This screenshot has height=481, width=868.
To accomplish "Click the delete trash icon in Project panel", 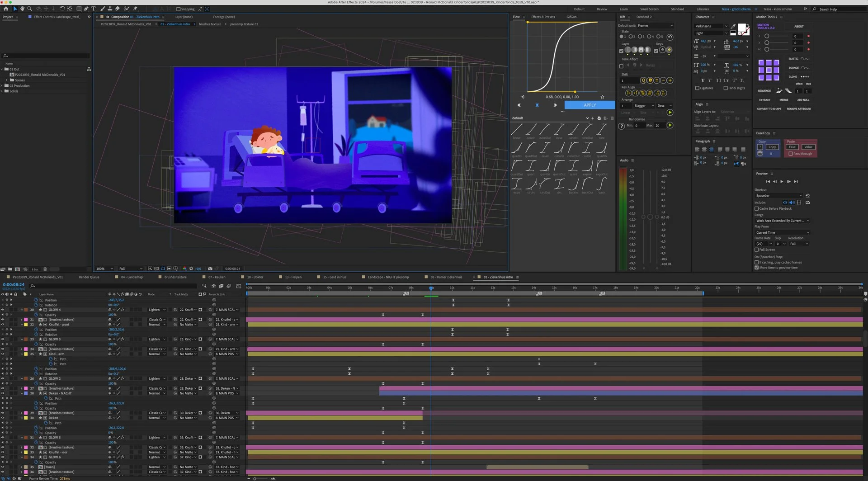I will (x=45, y=269).
